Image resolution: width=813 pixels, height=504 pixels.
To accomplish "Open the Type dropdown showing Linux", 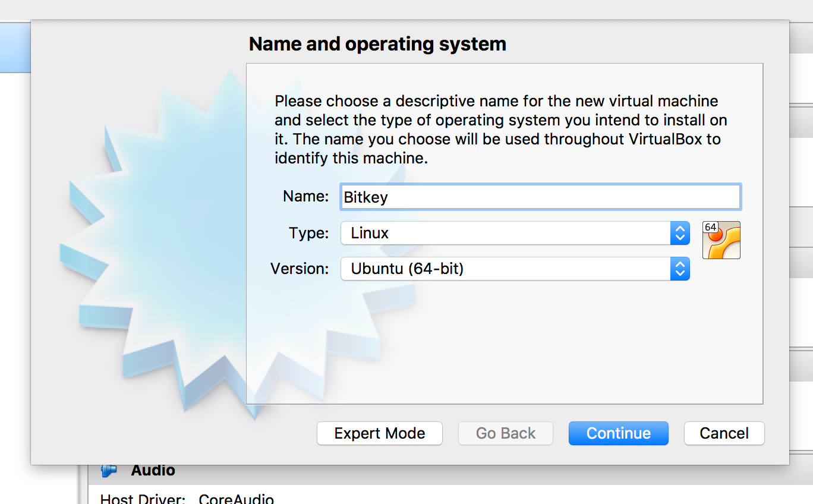I will [x=515, y=233].
